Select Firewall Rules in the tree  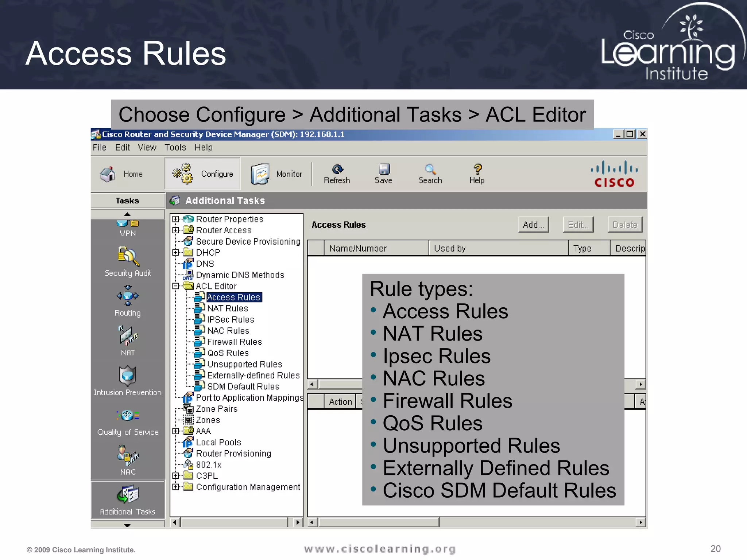(235, 342)
